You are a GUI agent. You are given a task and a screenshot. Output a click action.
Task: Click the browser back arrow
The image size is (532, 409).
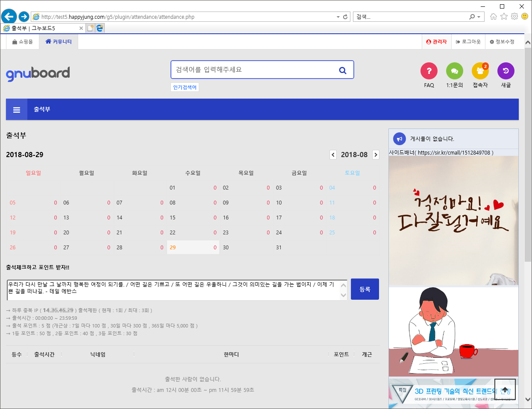coord(9,17)
